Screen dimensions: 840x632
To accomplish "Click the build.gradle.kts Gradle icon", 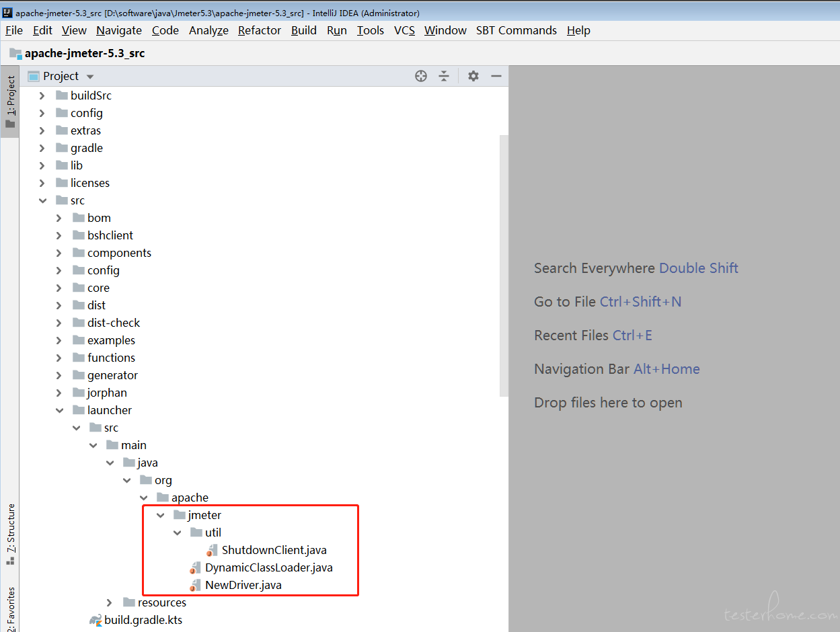I will click(x=95, y=620).
